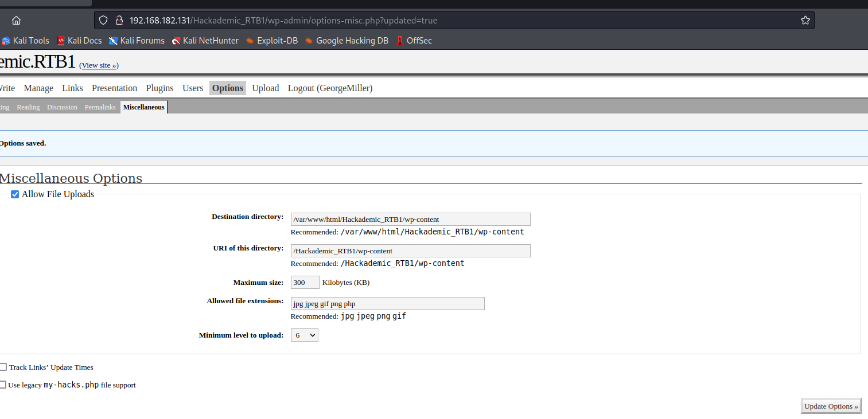Click the Maximum size input field

305,283
